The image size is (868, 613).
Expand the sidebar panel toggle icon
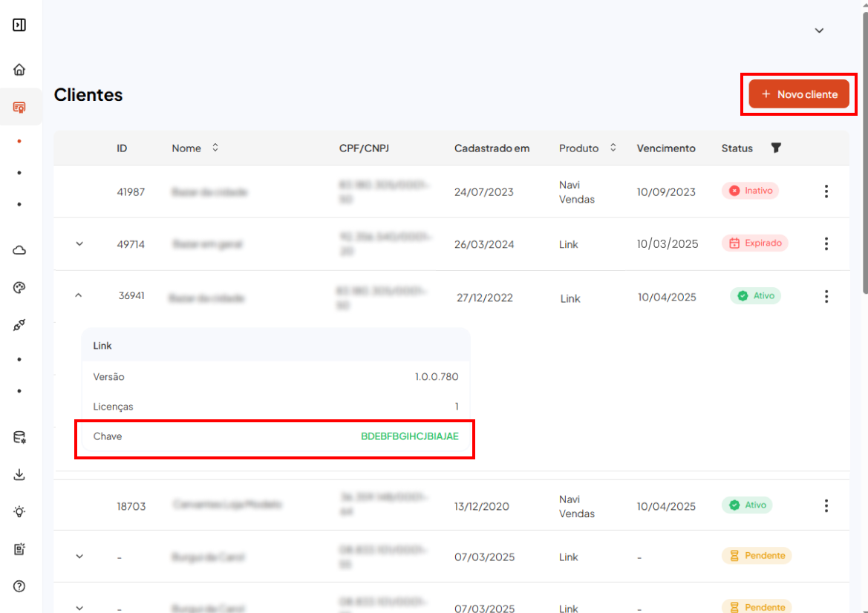(x=19, y=25)
